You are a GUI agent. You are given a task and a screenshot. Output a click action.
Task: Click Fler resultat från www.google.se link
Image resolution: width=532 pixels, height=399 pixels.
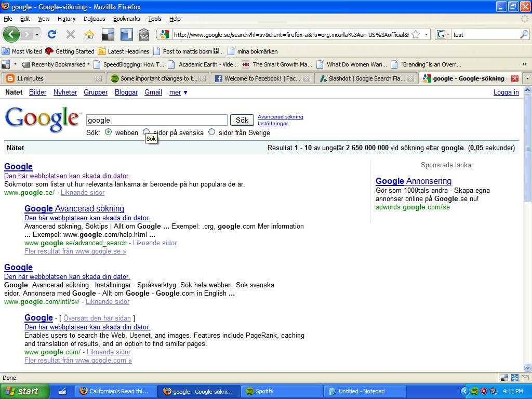[x=75, y=251]
